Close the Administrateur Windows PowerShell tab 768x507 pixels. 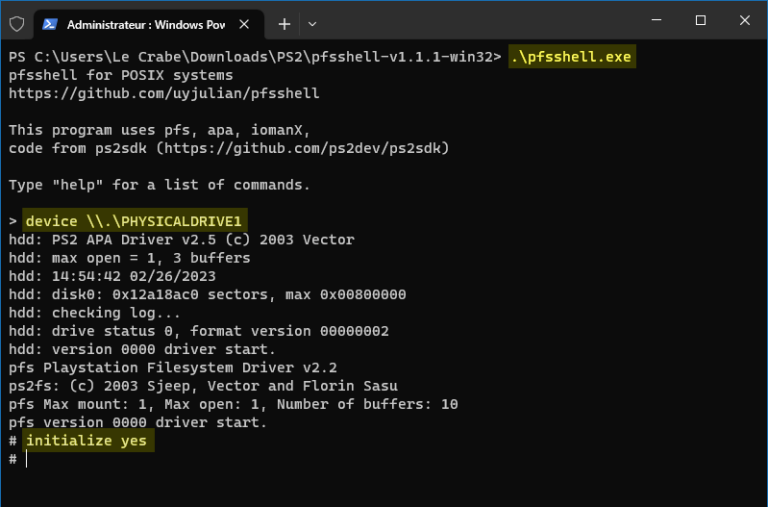[x=246, y=23]
